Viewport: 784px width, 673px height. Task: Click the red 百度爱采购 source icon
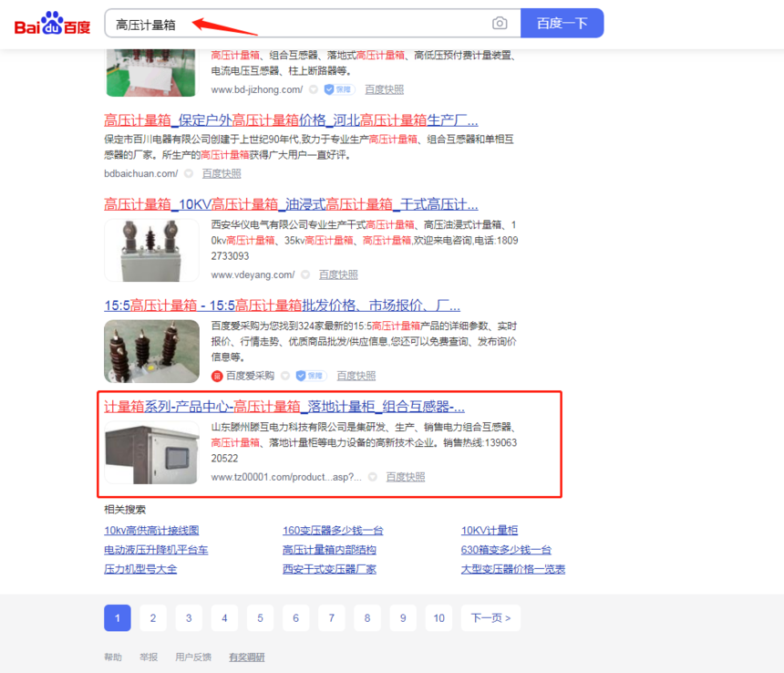pos(217,376)
